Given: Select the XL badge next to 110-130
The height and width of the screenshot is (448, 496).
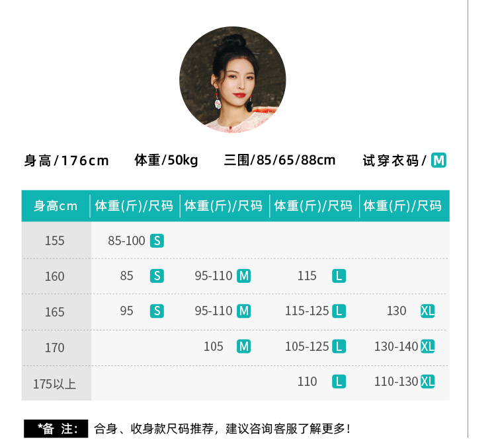Looking at the screenshot, I should coord(428,382).
